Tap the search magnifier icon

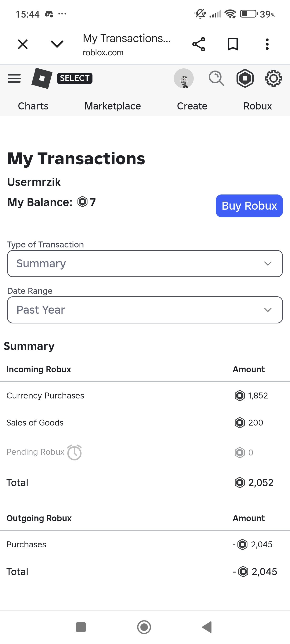coord(217,79)
